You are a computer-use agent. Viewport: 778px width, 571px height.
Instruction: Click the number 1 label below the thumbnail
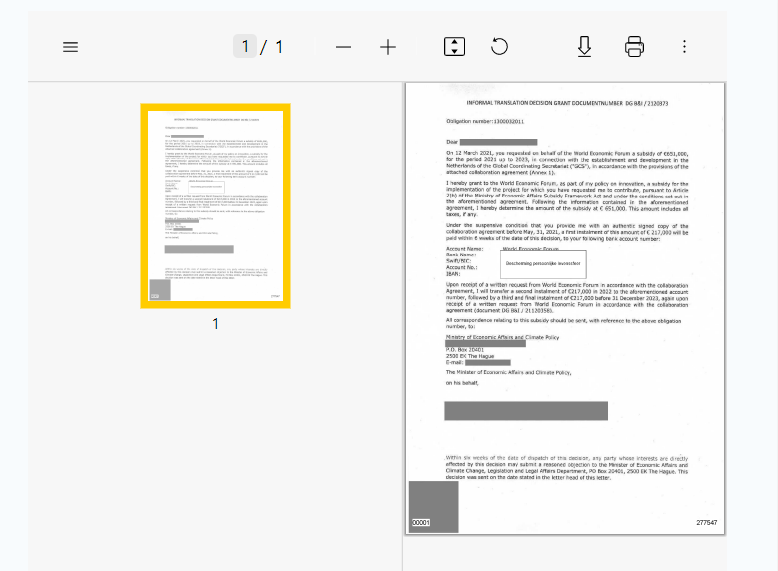click(x=215, y=324)
